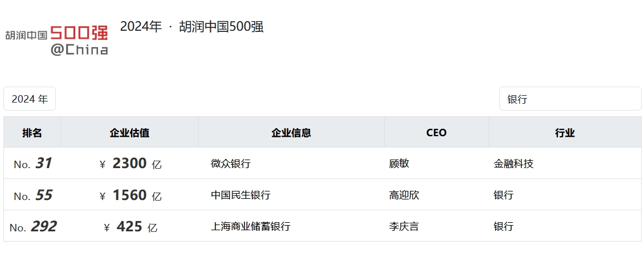
Task: Click the CEO column header
Action: [436, 133]
